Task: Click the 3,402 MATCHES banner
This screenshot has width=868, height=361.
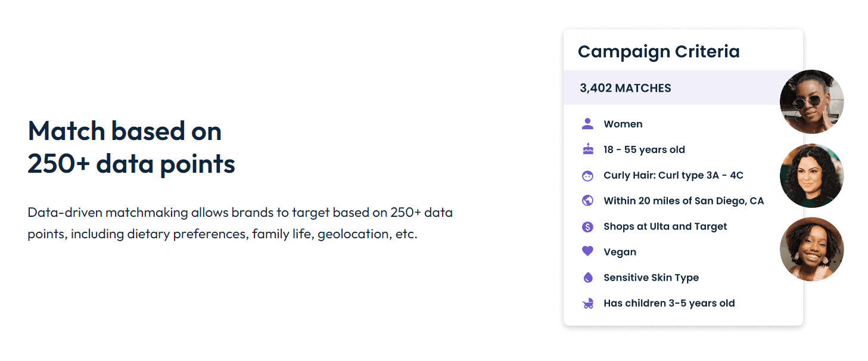Action: pyautogui.click(x=625, y=88)
